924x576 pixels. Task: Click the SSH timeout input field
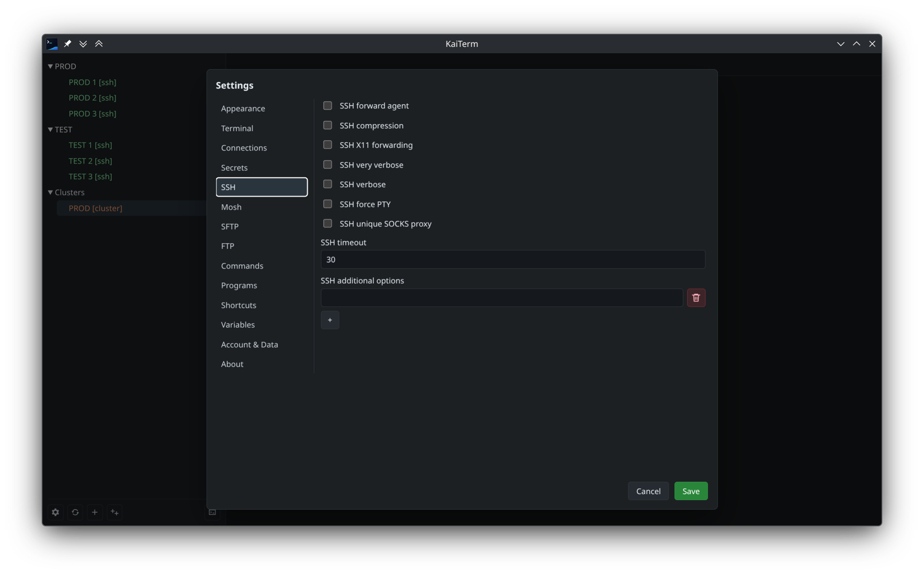(x=513, y=259)
